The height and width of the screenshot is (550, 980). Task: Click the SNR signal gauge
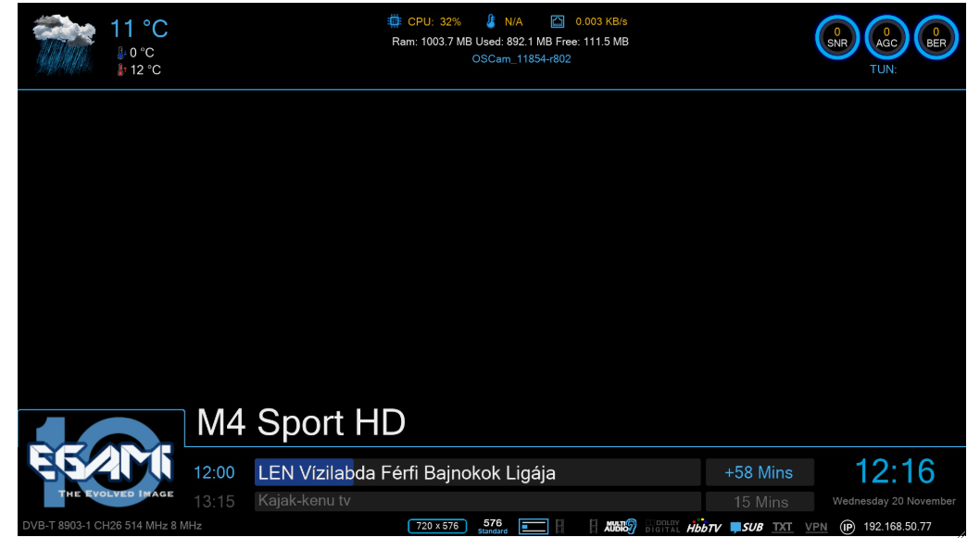pyautogui.click(x=836, y=37)
